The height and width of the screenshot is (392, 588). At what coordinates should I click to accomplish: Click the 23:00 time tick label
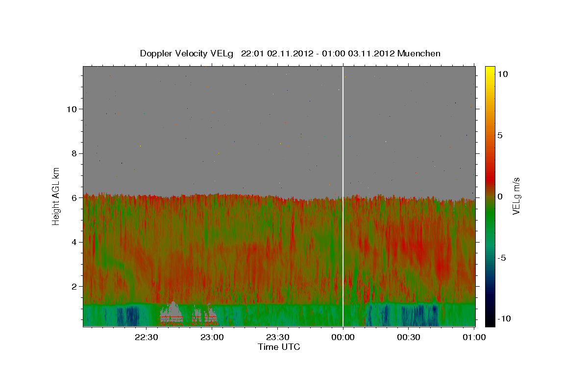point(212,337)
